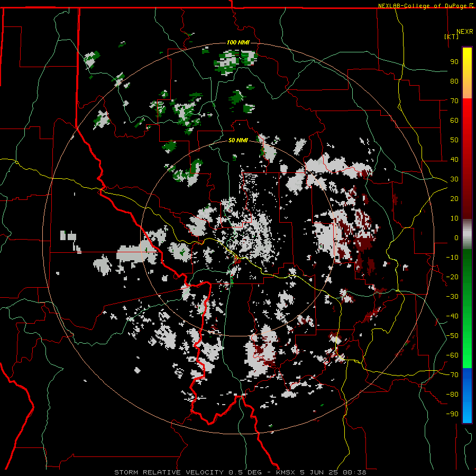The image size is (476, 476).
Task: Click the positive 30 knot scale label
Action: pyautogui.click(x=454, y=179)
